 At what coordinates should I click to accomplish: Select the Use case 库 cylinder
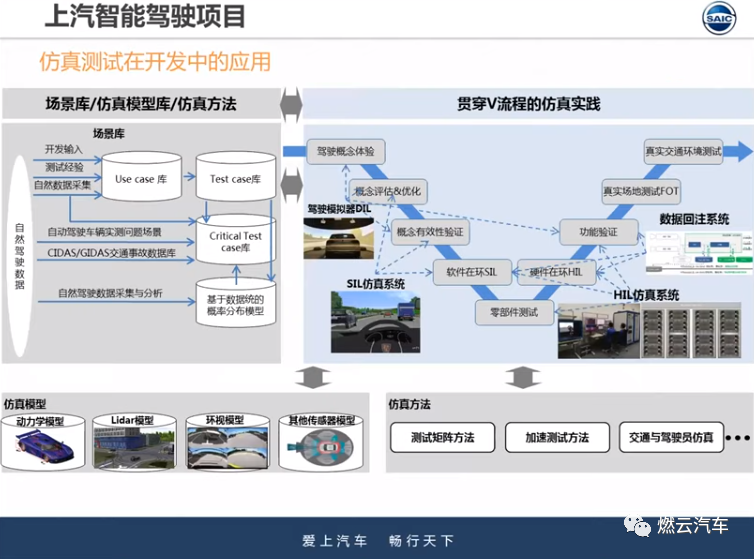click(x=141, y=177)
